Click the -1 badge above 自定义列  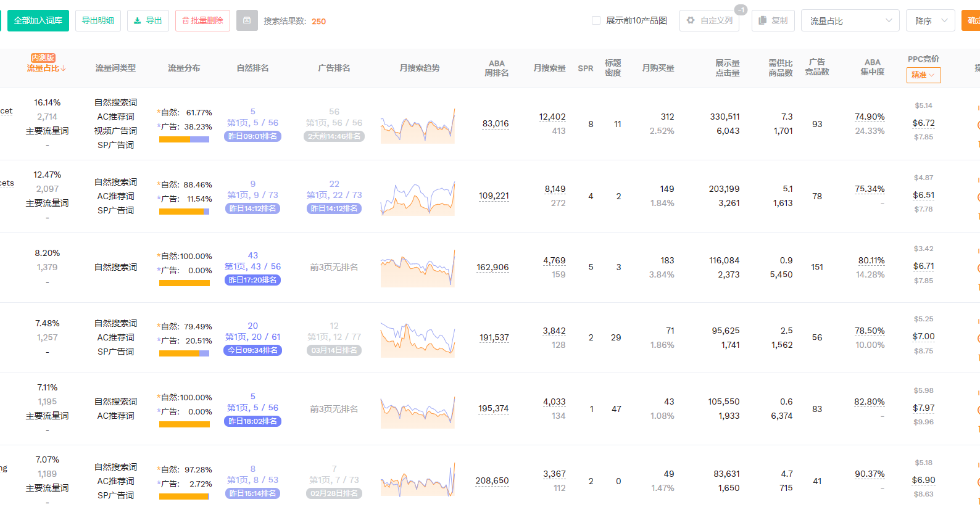[x=741, y=10]
